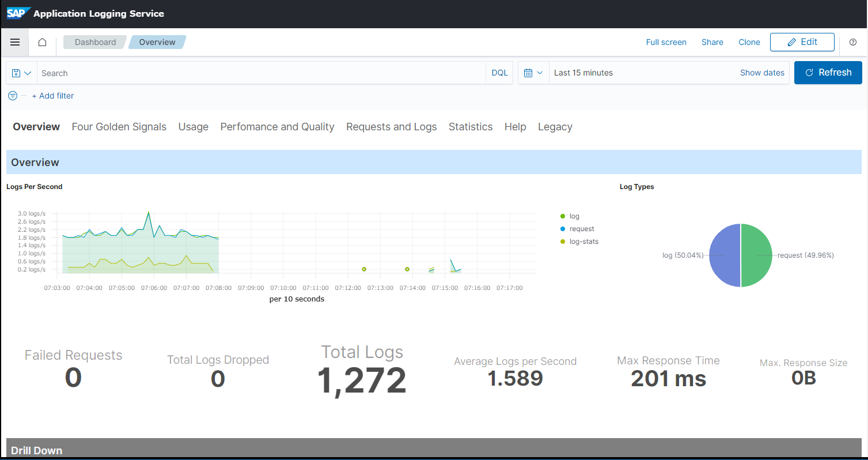The image size is (868, 460).
Task: Click + Add filter
Action: [x=52, y=96]
